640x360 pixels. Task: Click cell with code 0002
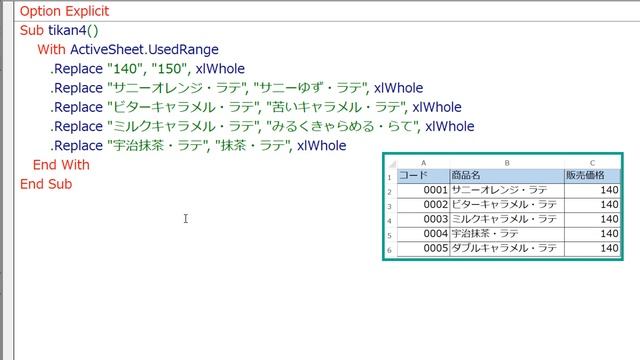[423, 205]
